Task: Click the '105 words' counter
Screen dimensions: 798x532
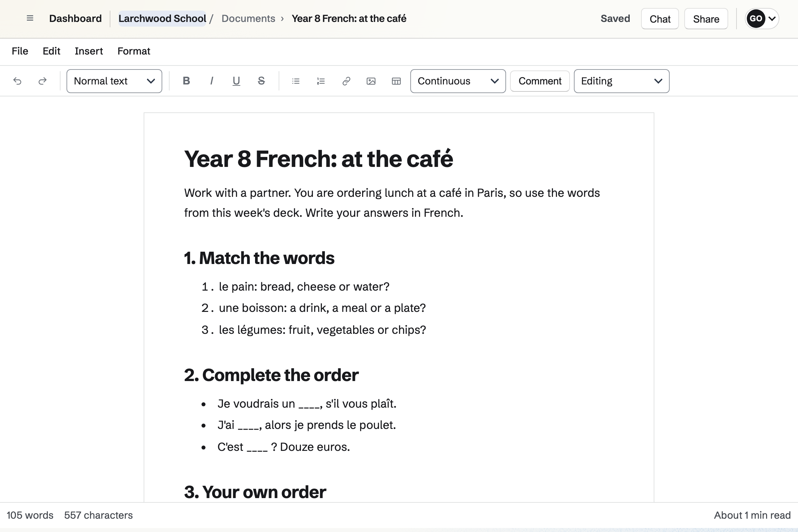Action: click(x=30, y=515)
